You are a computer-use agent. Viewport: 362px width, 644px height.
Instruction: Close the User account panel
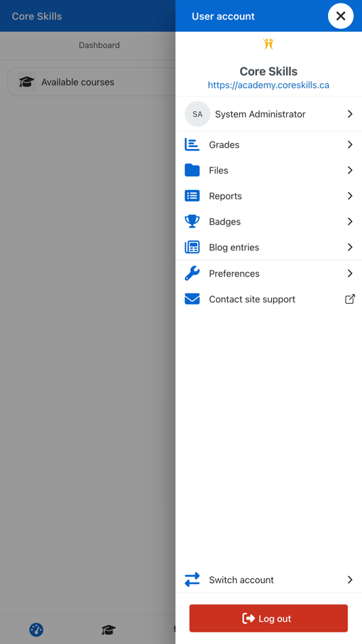coord(340,16)
